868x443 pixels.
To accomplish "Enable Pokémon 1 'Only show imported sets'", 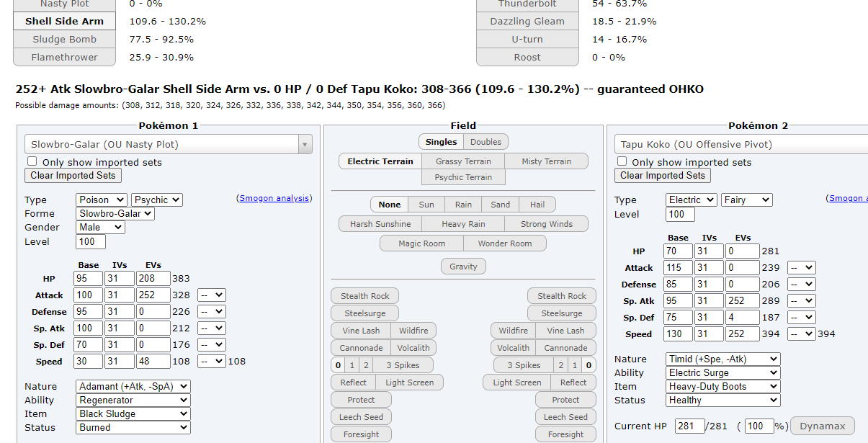I will [x=32, y=162].
